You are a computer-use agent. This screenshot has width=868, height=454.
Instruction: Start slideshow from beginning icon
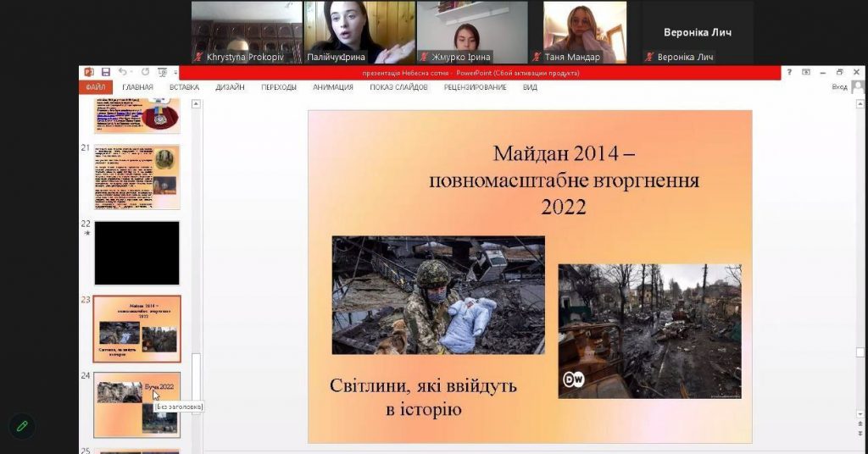tap(162, 73)
